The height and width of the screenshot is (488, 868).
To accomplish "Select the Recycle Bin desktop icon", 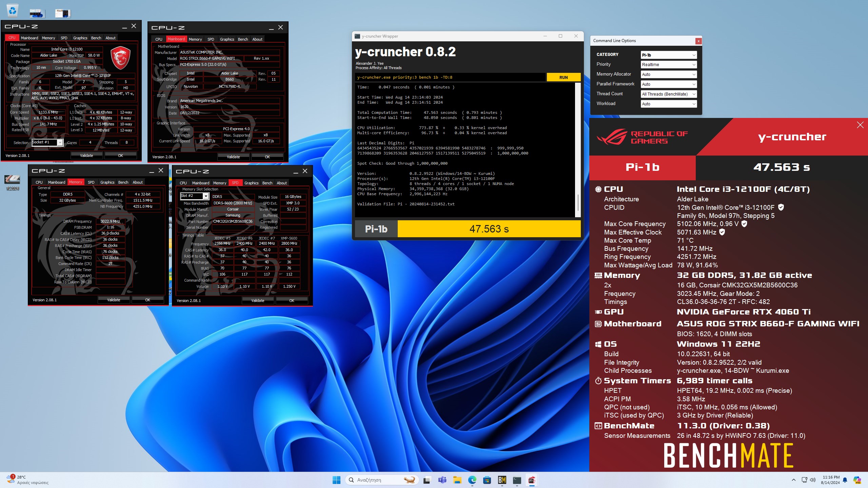I will pyautogui.click(x=13, y=11).
